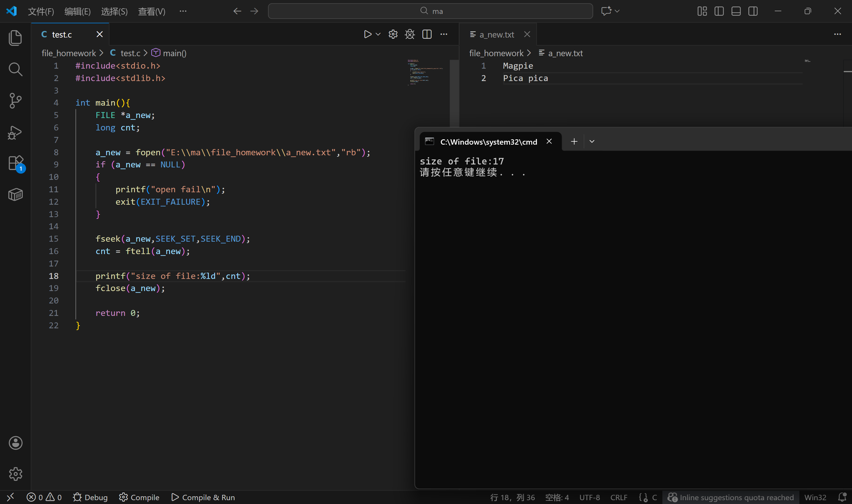852x504 pixels.
Task: Open the Explorer view in activity bar
Action: 15,38
